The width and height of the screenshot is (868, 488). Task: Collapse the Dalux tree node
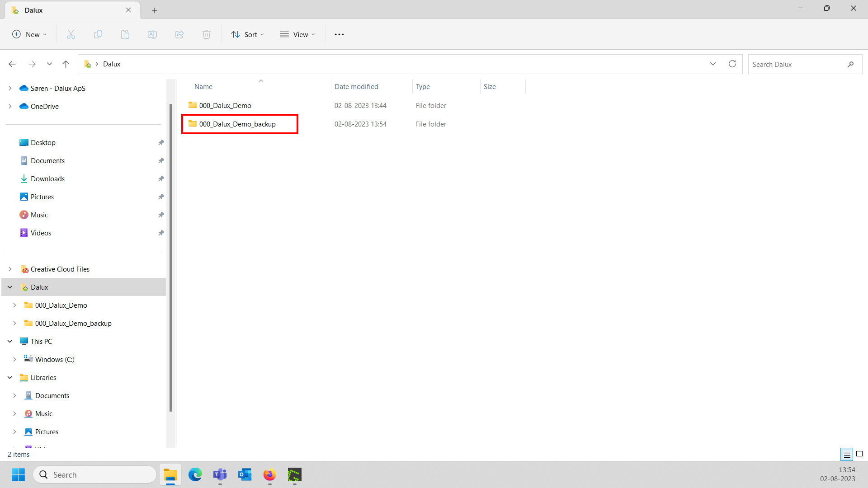(10, 287)
